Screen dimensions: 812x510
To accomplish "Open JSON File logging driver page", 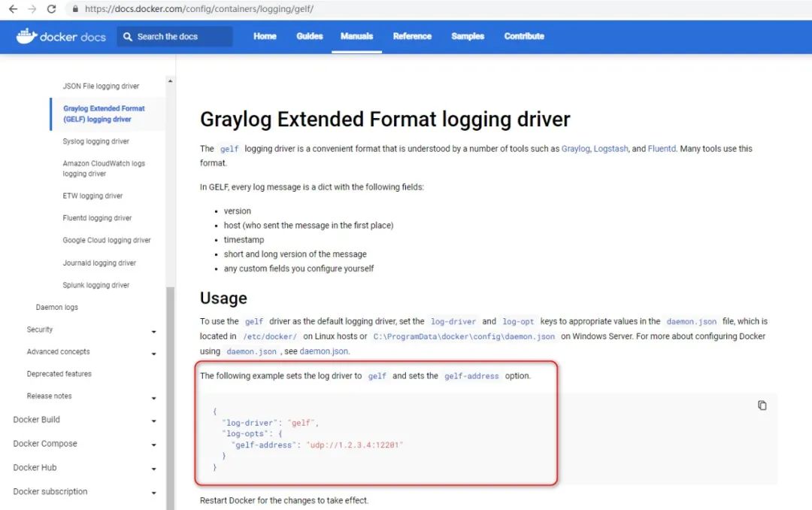I will pyautogui.click(x=101, y=86).
